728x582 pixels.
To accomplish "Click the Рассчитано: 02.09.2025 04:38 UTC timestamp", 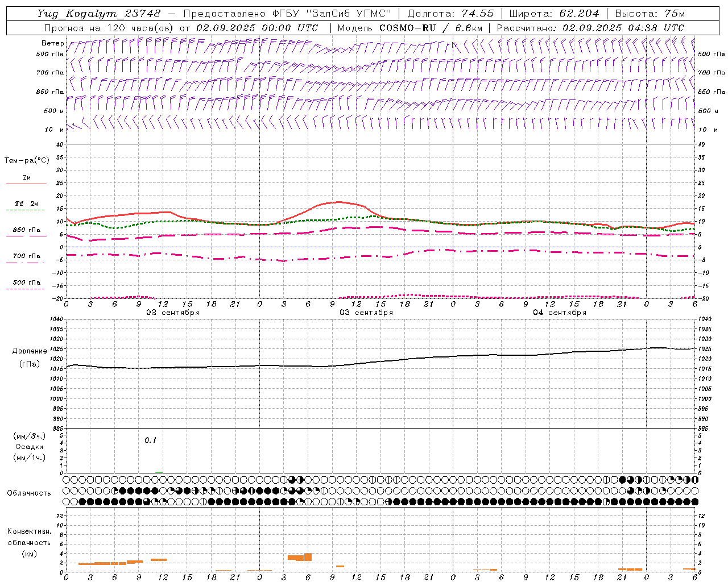I will coord(590,28).
